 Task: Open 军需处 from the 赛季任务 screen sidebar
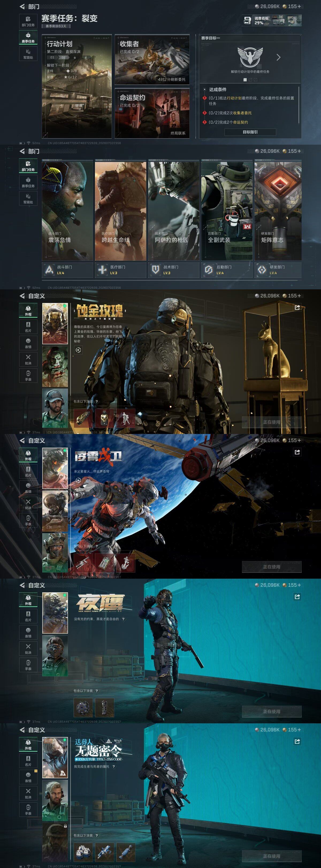pos(28,54)
